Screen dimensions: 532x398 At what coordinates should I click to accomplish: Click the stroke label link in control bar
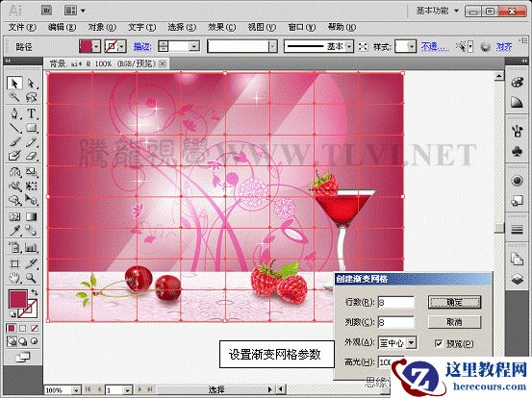click(x=142, y=46)
